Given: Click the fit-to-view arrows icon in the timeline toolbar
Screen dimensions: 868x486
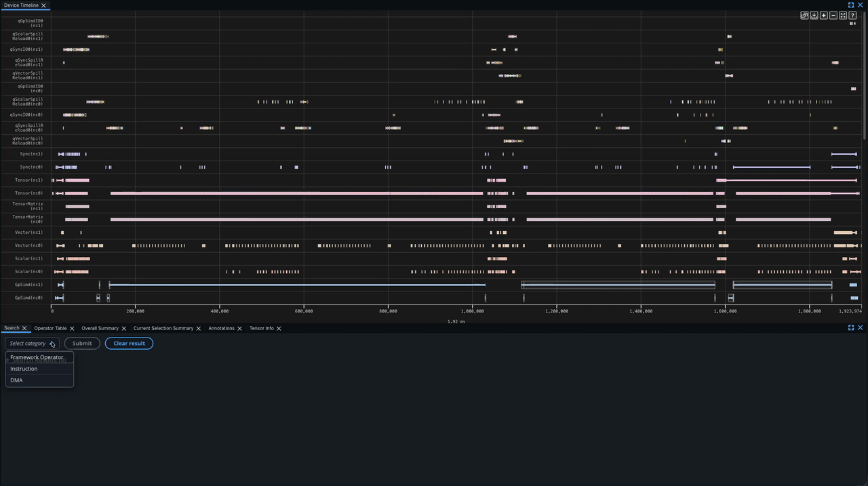Looking at the screenshot, I should (843, 16).
